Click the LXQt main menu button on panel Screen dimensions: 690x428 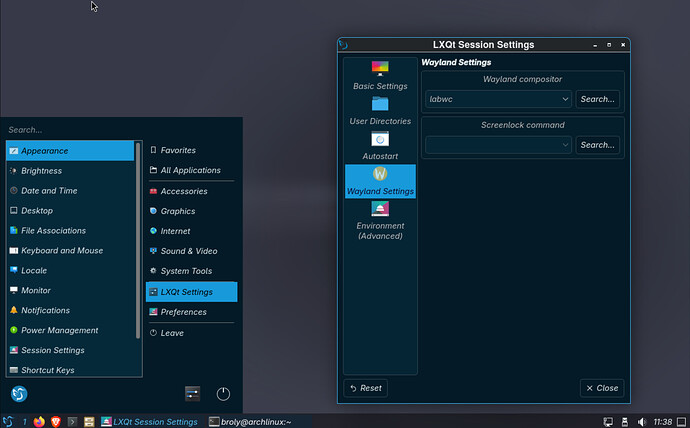pos(7,421)
